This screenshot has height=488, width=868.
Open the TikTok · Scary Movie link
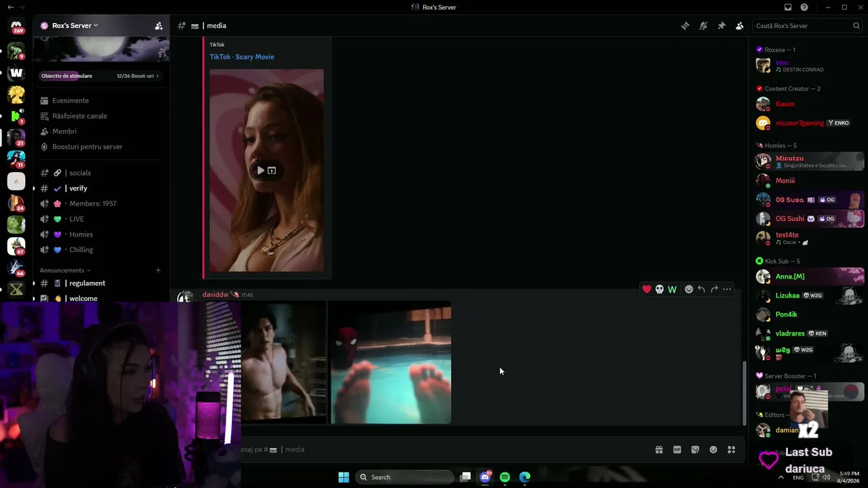(241, 57)
